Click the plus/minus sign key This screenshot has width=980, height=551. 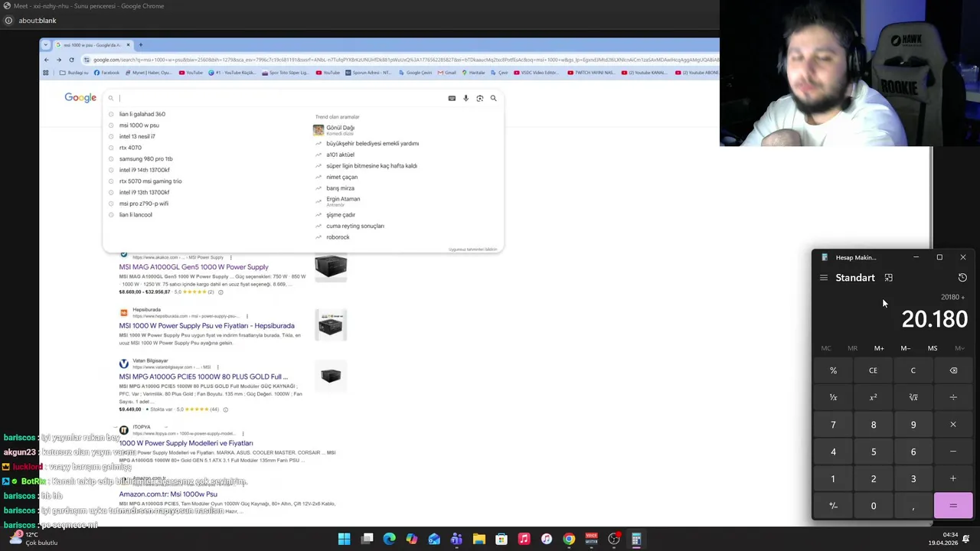(x=833, y=506)
